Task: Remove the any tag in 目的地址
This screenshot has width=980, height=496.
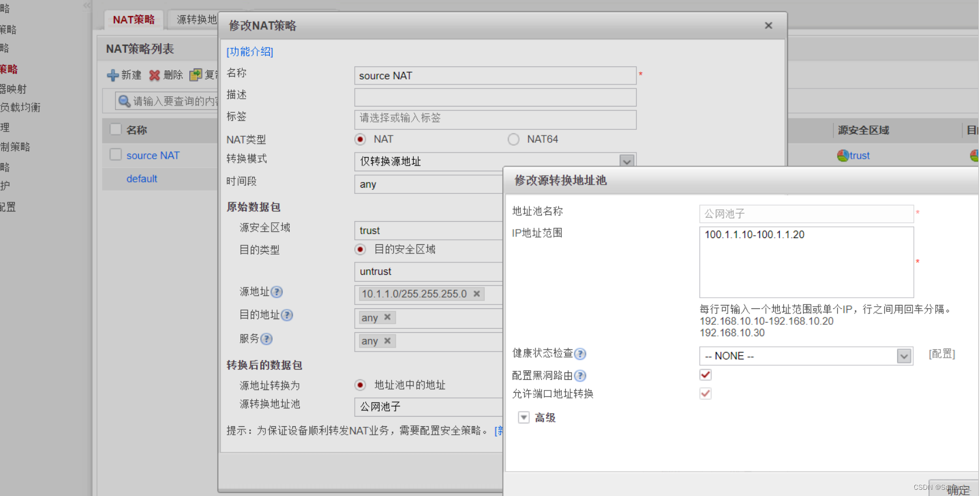Action: (387, 317)
